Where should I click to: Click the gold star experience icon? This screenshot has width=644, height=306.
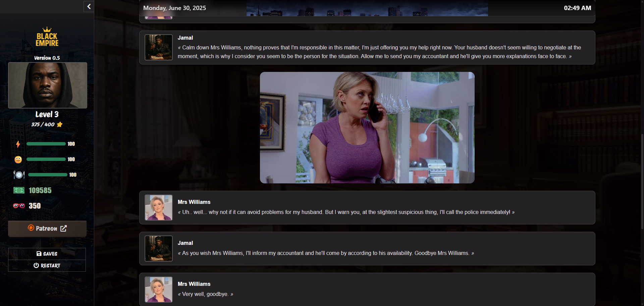pos(60,125)
